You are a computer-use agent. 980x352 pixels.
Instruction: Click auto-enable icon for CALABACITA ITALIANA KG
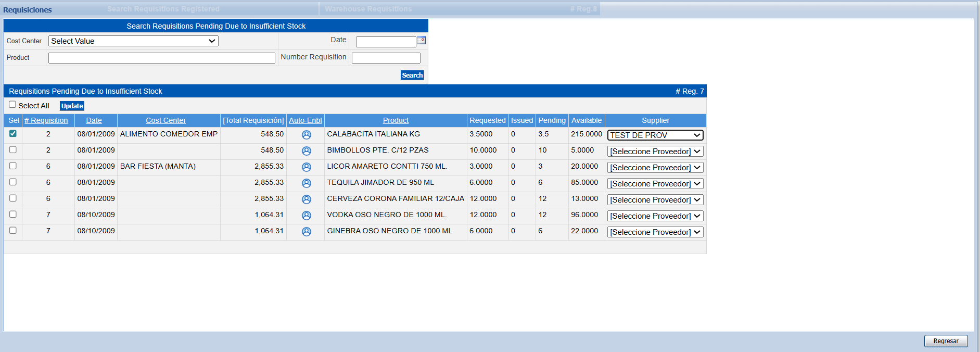(307, 135)
